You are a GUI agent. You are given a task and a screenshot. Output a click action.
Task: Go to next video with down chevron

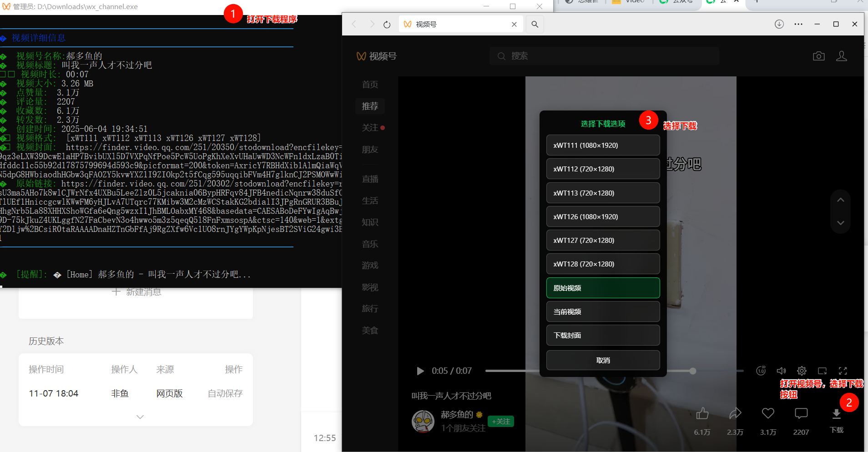pyautogui.click(x=840, y=223)
